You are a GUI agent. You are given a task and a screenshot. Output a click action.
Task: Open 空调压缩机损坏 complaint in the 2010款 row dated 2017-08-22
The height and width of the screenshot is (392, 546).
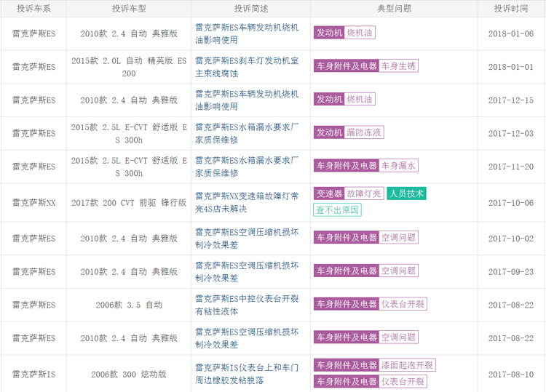pyautogui.click(x=247, y=338)
